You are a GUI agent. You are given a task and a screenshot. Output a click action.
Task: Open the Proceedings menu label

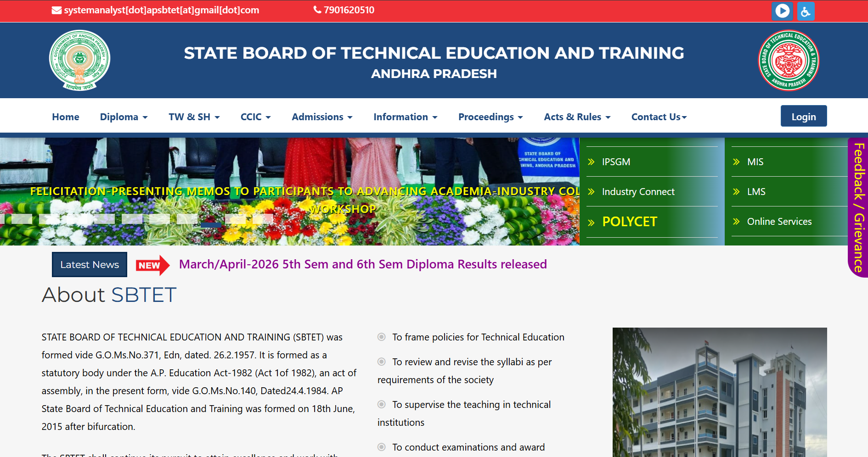pyautogui.click(x=486, y=117)
